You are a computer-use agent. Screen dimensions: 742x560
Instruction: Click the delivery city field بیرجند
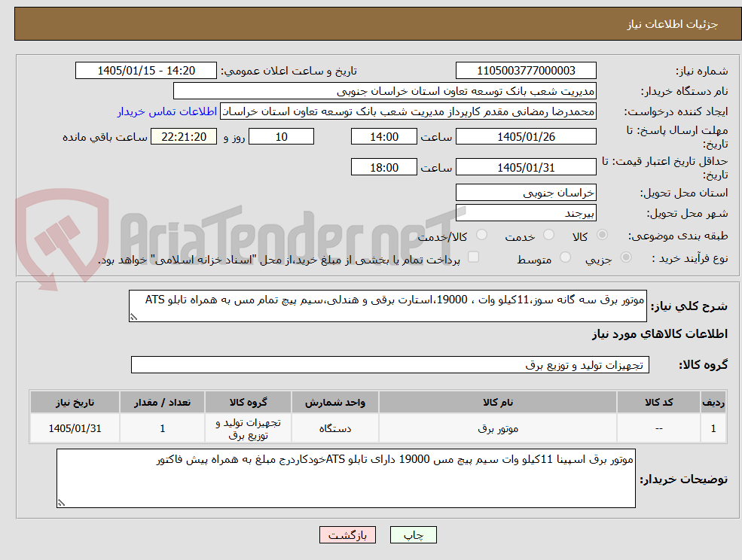(526, 213)
